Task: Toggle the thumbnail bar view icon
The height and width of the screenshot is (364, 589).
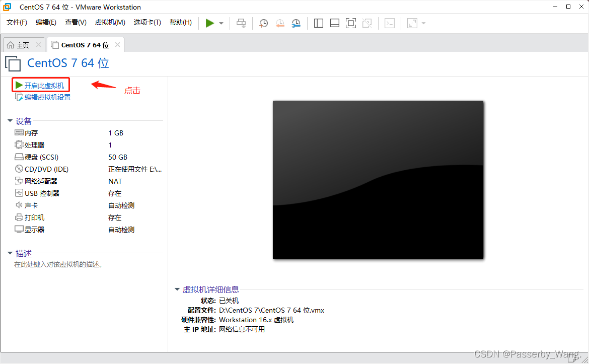Action: (x=335, y=23)
